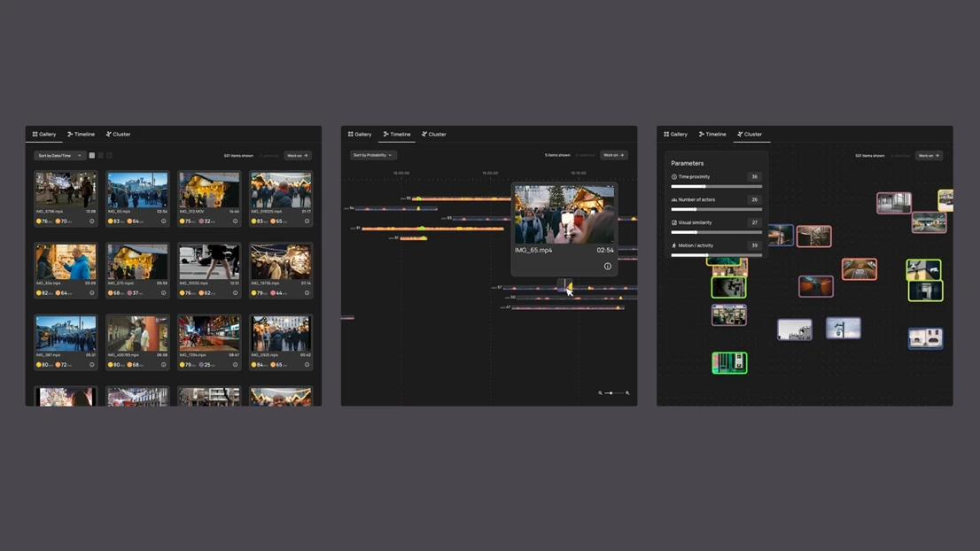Open Timeline tab in the gallery panel
Image resolution: width=980 pixels, height=551 pixels.
coord(82,135)
